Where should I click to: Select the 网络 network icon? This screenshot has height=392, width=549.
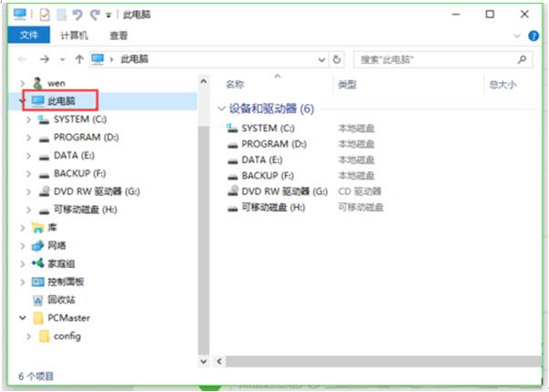37,246
